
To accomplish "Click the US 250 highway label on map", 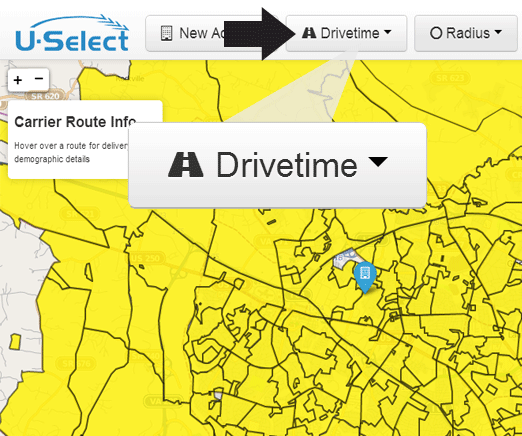I will (146, 258).
